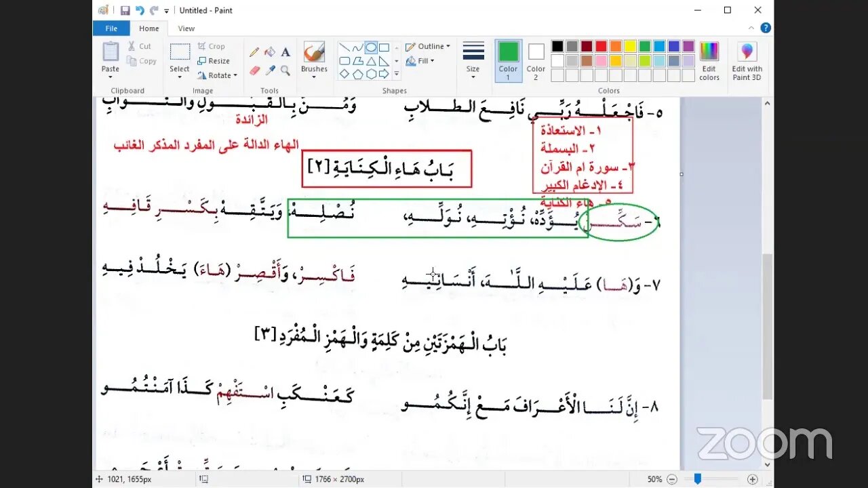Pick the black color swatch
The height and width of the screenshot is (488, 868).
pos(557,46)
